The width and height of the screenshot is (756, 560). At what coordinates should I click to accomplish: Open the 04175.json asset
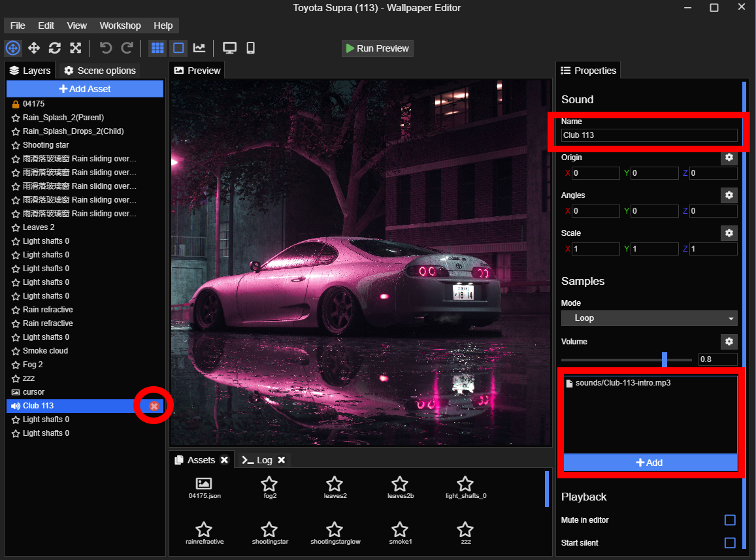(205, 488)
